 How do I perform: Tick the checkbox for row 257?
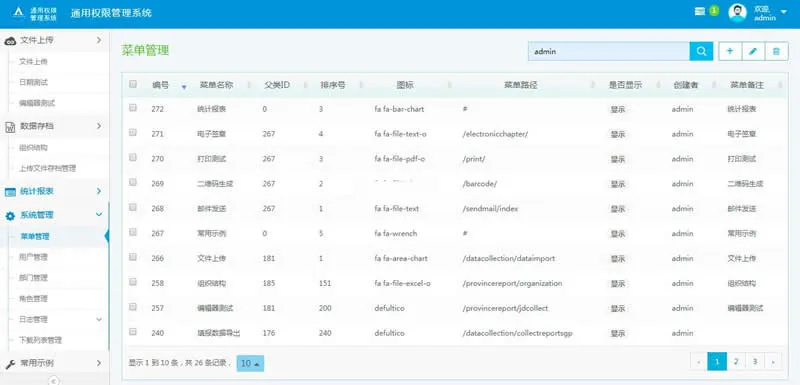(x=133, y=306)
